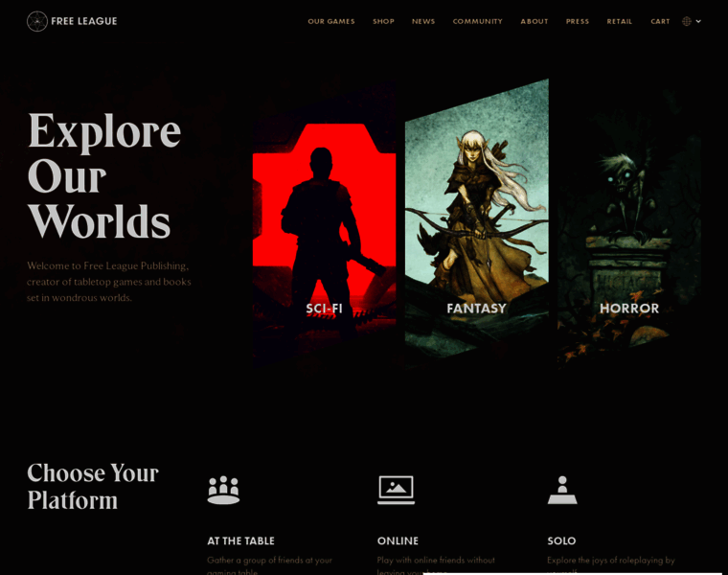Click the Free League logo emblem
The image size is (728, 575).
pos(37,21)
